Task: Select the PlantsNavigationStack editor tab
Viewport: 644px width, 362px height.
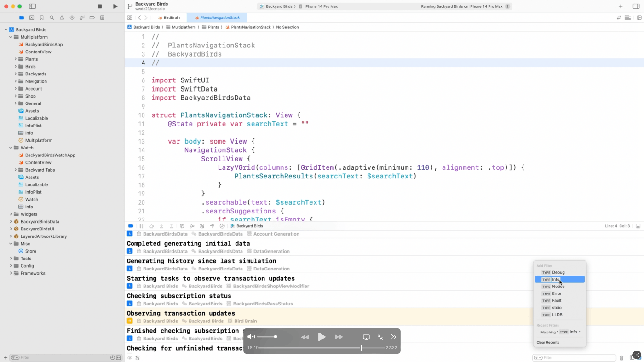Action: [x=216, y=17]
